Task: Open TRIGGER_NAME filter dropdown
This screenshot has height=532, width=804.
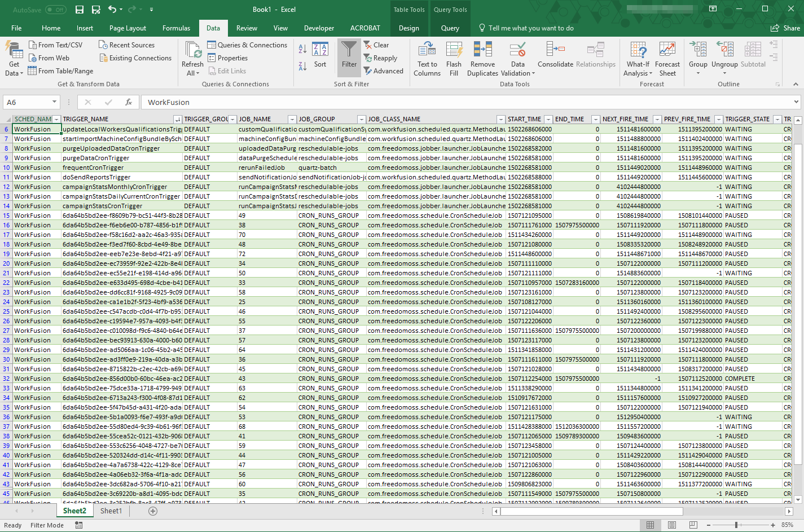Action: pos(178,119)
